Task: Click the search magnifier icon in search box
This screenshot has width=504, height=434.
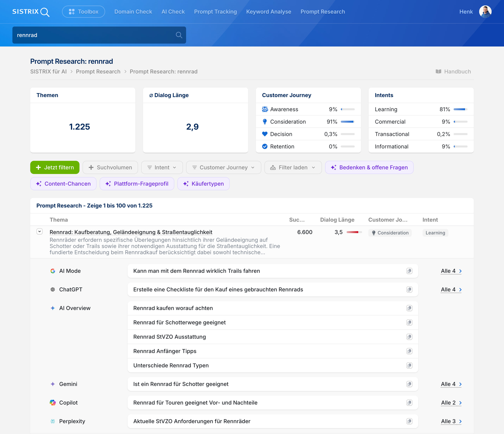Action: [179, 35]
